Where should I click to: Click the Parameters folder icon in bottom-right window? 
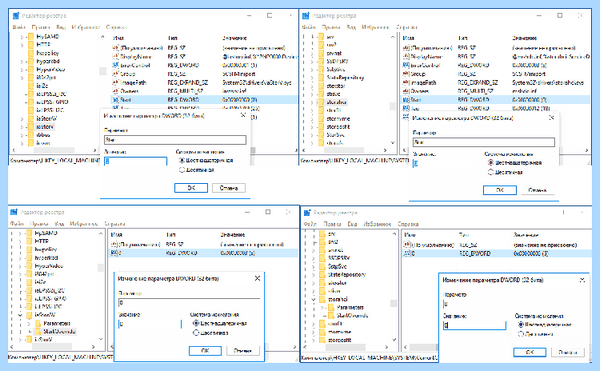(331, 308)
